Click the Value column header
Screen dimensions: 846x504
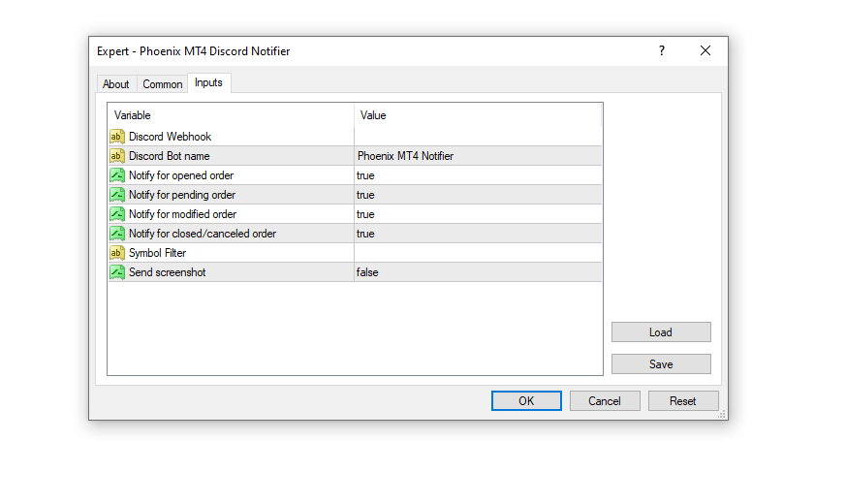[x=478, y=115]
